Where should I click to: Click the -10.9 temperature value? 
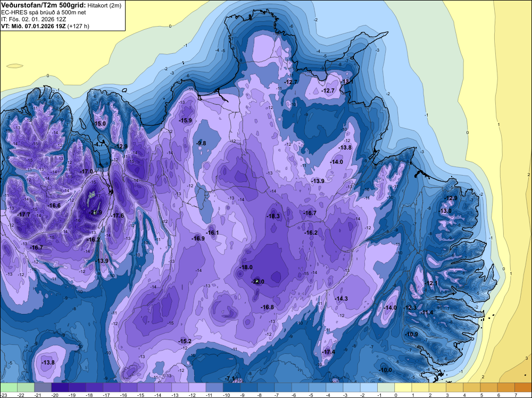pyautogui.click(x=412, y=334)
